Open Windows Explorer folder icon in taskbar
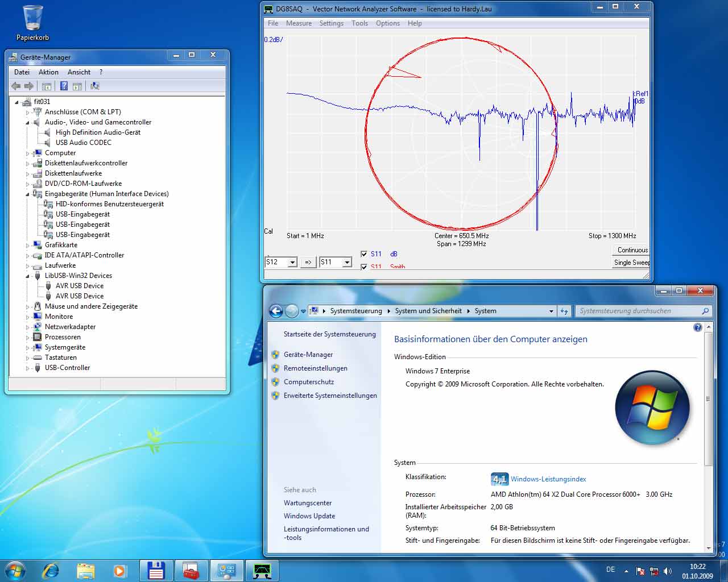This screenshot has width=728, height=582. (x=85, y=571)
